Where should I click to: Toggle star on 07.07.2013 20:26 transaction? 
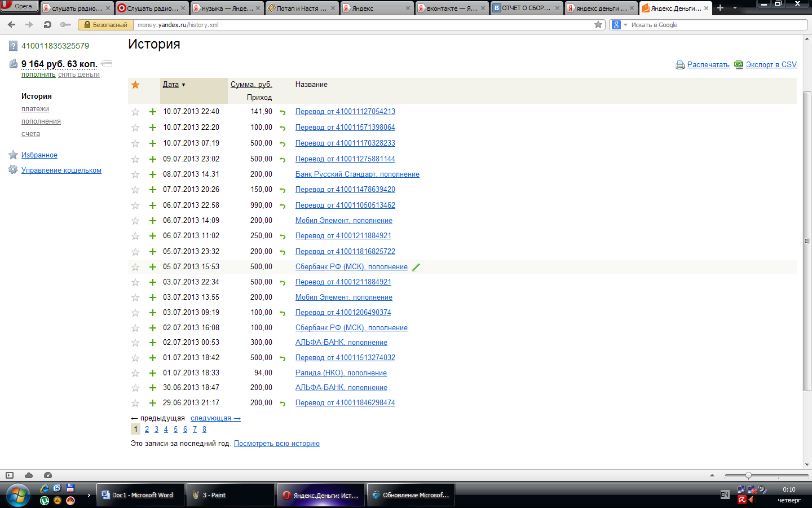pyautogui.click(x=135, y=190)
